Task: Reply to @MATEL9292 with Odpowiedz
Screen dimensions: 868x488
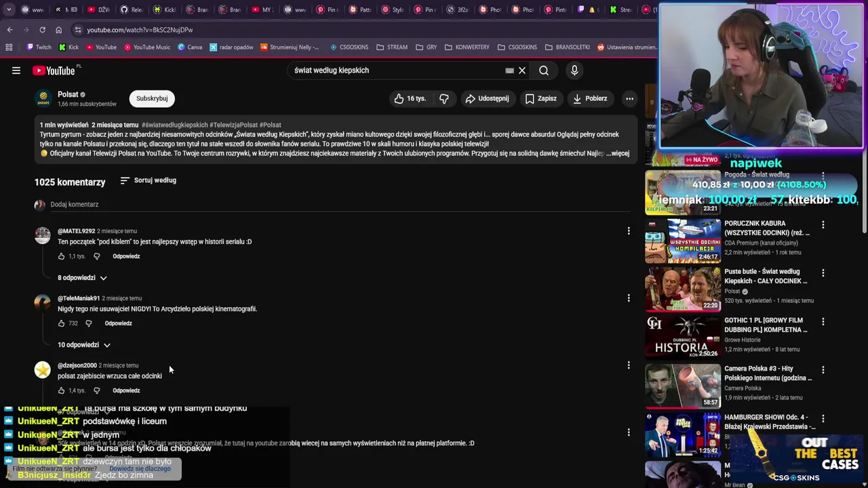Action: [126, 256]
